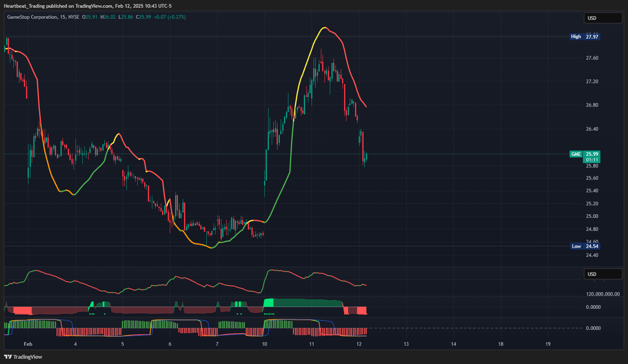Click the 120,000,000.00 volume scale label
The image size is (628, 364).
click(x=603, y=294)
